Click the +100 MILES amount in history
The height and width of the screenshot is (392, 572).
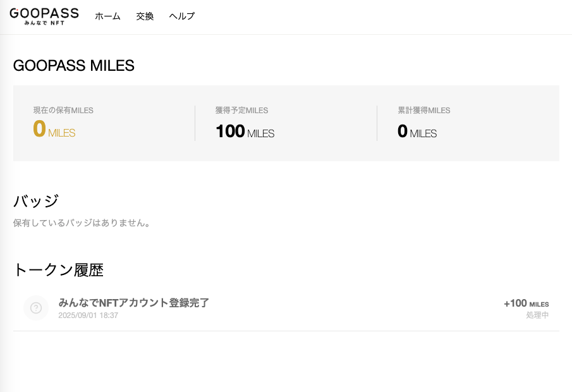pyautogui.click(x=526, y=303)
